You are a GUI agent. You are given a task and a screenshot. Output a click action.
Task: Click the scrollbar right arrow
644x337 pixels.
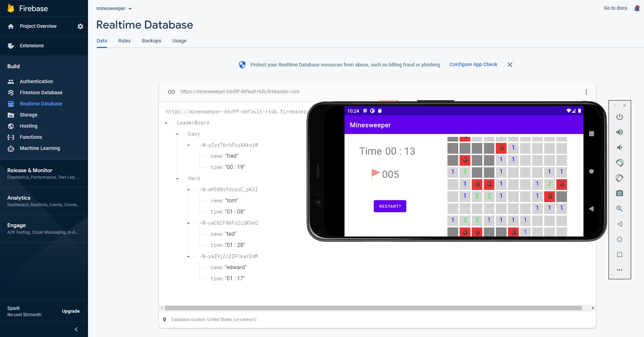click(x=593, y=308)
